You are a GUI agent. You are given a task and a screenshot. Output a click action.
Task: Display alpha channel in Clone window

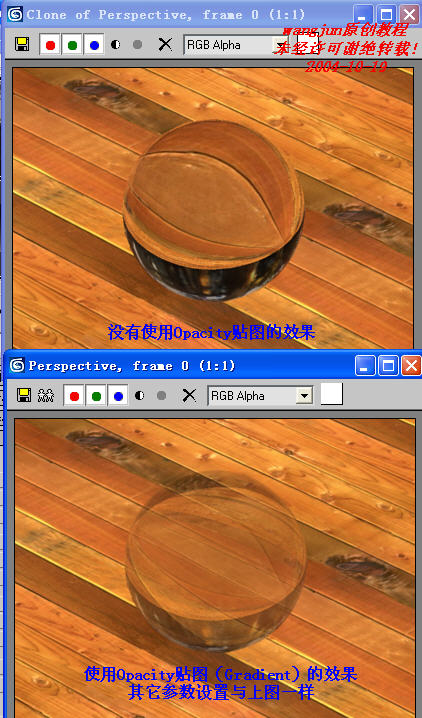click(116, 44)
